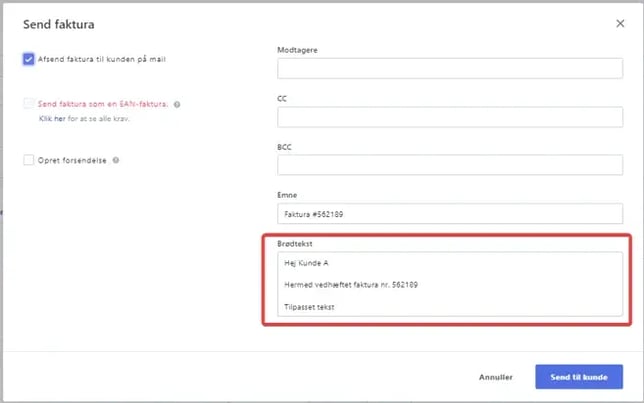This screenshot has height=403, width=644.
Task: Close the Send faktura dialog
Action: click(620, 23)
